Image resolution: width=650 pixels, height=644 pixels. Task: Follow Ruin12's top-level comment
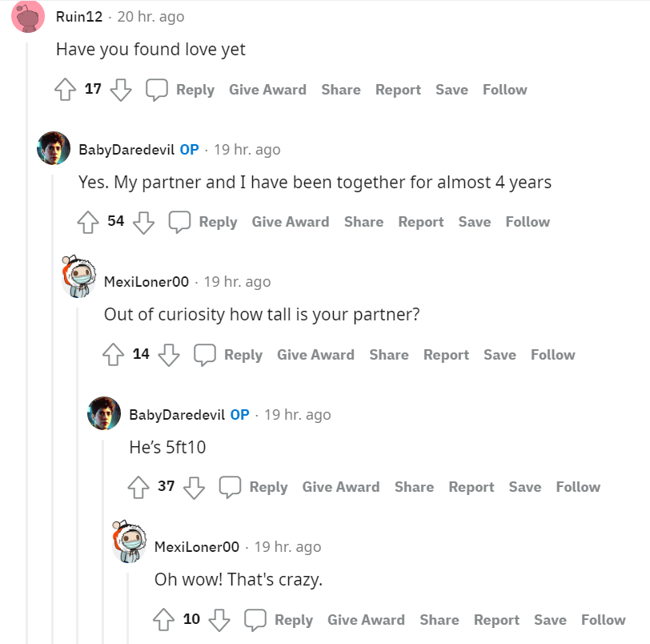[505, 90]
